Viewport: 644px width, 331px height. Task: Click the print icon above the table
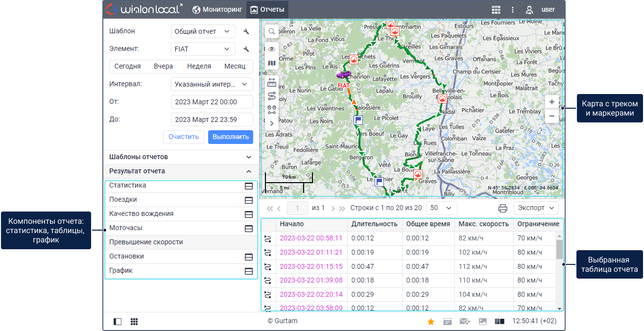click(502, 208)
